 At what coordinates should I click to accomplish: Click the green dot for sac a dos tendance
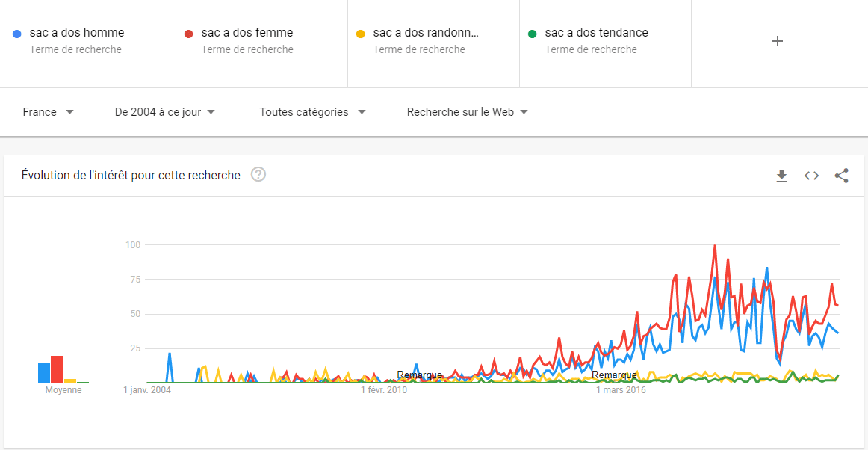click(x=533, y=34)
